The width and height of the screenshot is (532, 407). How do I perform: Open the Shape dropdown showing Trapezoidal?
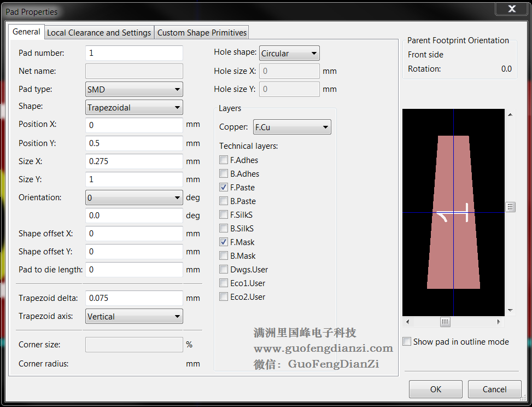134,107
